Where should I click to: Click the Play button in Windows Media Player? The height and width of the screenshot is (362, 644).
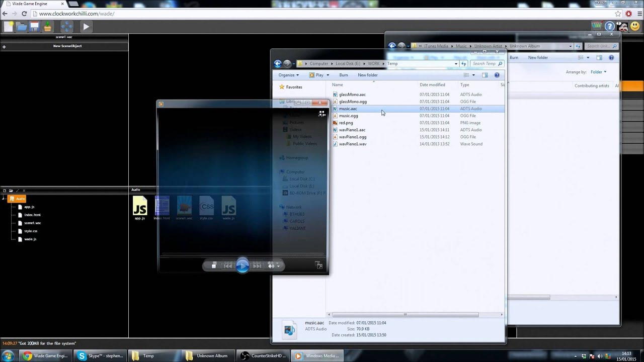(x=243, y=265)
